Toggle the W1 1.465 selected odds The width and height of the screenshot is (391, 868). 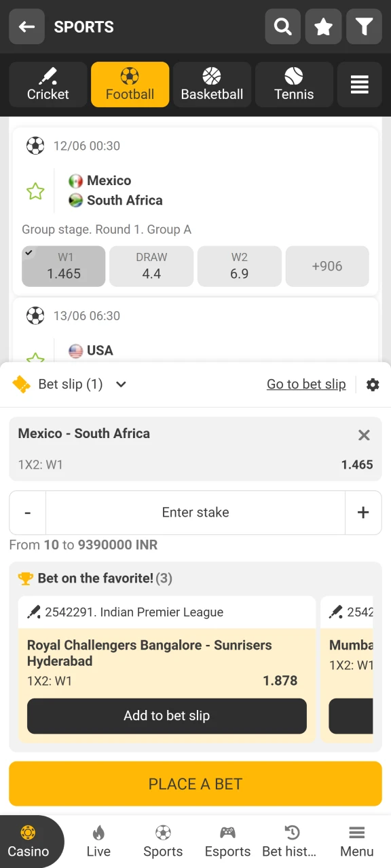tap(63, 266)
